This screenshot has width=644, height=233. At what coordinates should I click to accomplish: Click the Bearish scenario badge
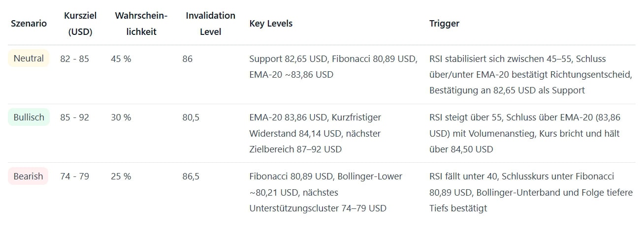pos(28,176)
